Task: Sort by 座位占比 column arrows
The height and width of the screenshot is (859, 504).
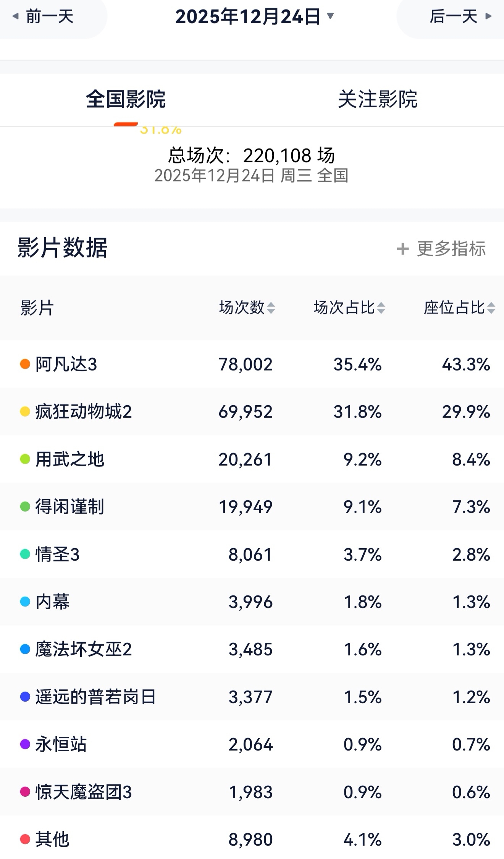Action: coord(491,308)
